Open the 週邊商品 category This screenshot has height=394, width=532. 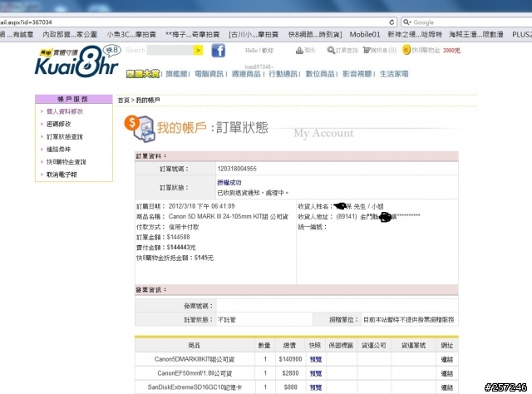pyautogui.click(x=246, y=74)
